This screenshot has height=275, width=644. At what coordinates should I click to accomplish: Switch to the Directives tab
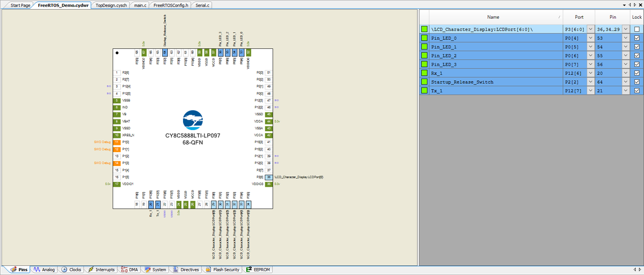click(186, 270)
